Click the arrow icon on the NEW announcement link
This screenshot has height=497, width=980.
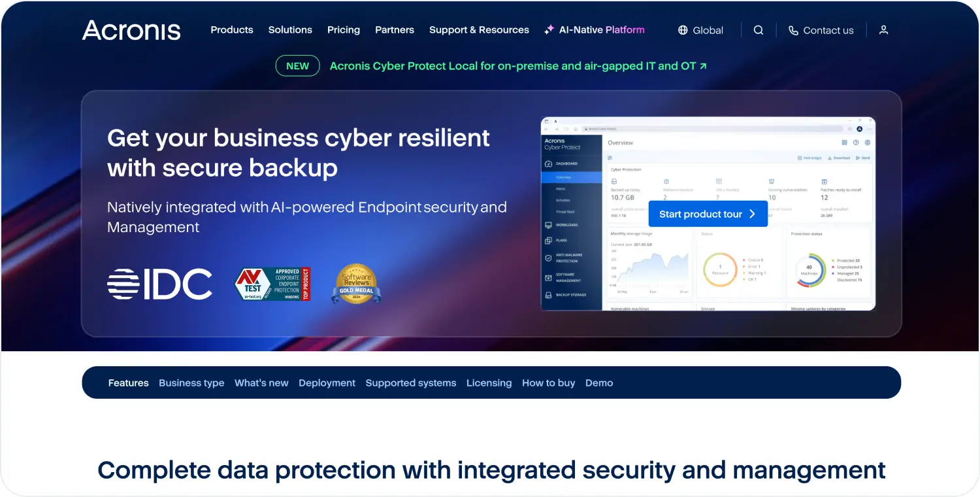pyautogui.click(x=703, y=66)
